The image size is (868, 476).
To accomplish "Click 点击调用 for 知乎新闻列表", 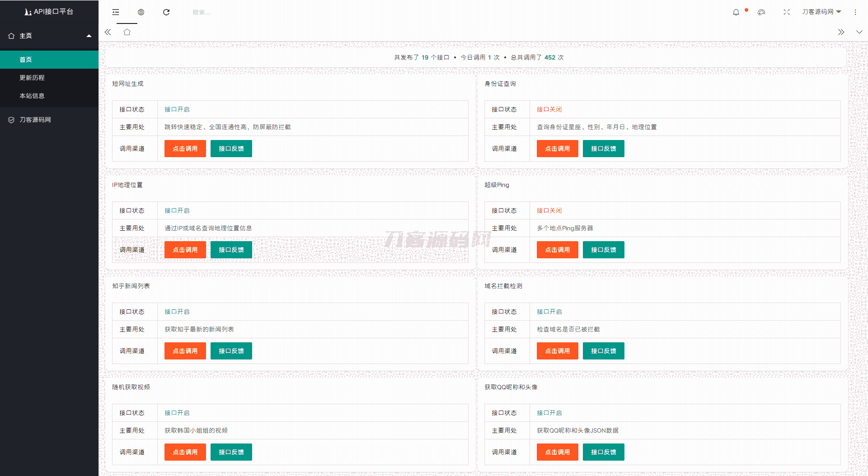I will point(185,351).
